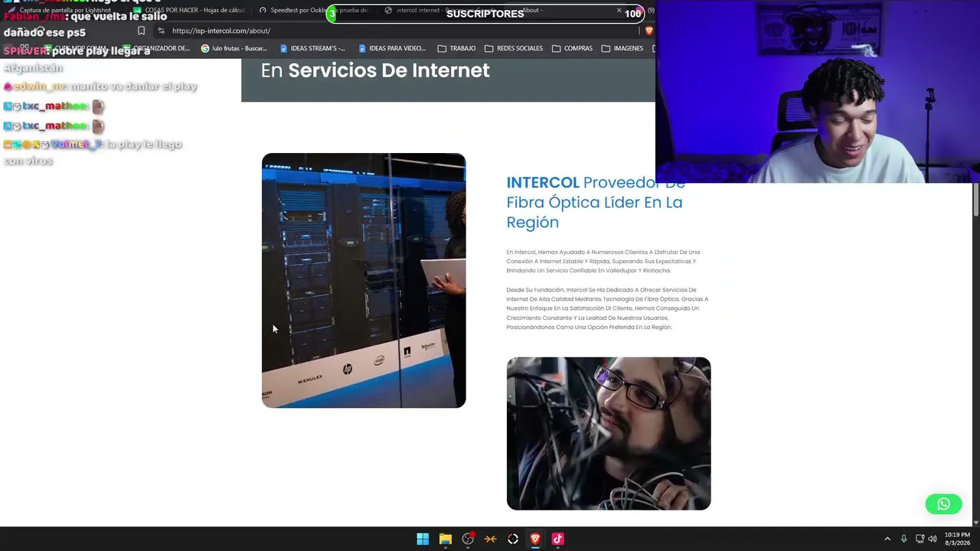The height and width of the screenshot is (551, 980).
Task: Click the bookmark icon beside the address bar
Action: [x=141, y=31]
